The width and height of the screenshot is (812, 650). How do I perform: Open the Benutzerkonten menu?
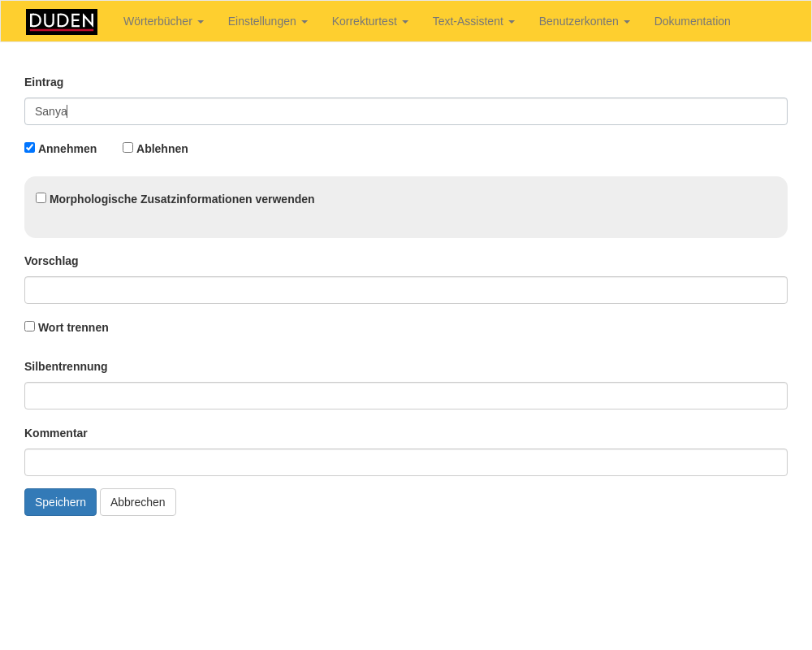(x=584, y=21)
